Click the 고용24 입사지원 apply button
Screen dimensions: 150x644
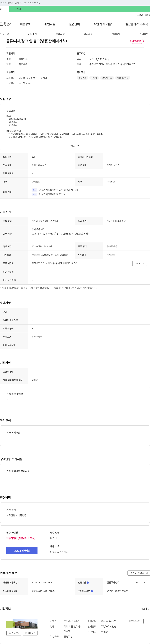(x=22, y=550)
